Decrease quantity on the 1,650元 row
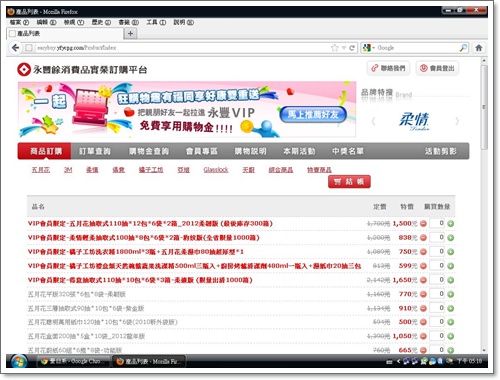 tap(423, 280)
